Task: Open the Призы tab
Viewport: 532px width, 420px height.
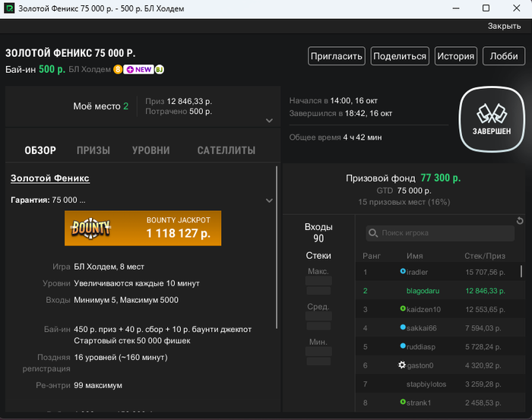Action: 93,150
